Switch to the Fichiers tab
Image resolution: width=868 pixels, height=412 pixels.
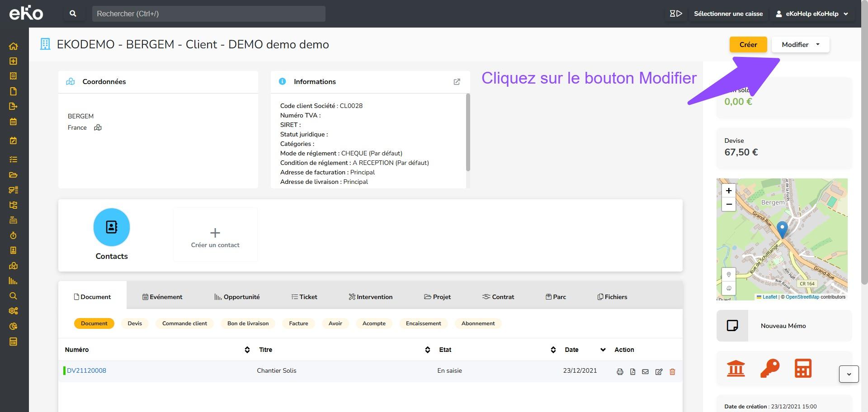point(612,297)
